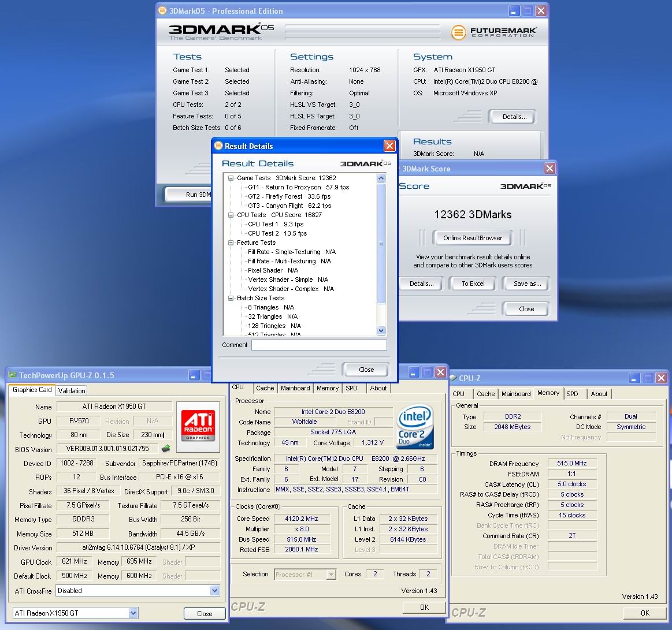Viewport: 672px width, 630px height.
Task: Select GT1 - Return To Proxycon row
Action: pyautogui.click(x=298, y=187)
